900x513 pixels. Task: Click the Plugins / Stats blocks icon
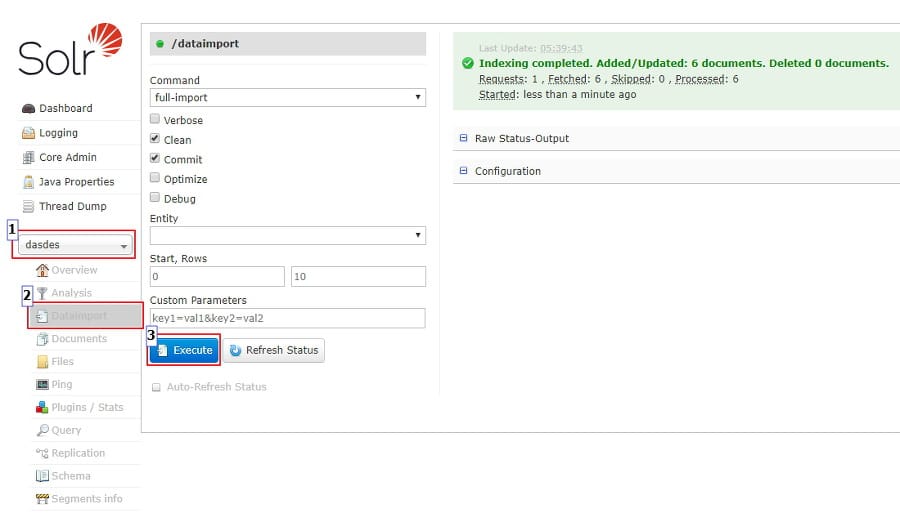pyautogui.click(x=42, y=407)
